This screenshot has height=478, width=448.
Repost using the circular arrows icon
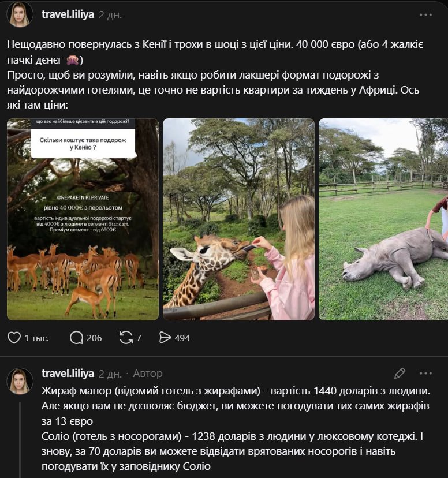click(125, 338)
